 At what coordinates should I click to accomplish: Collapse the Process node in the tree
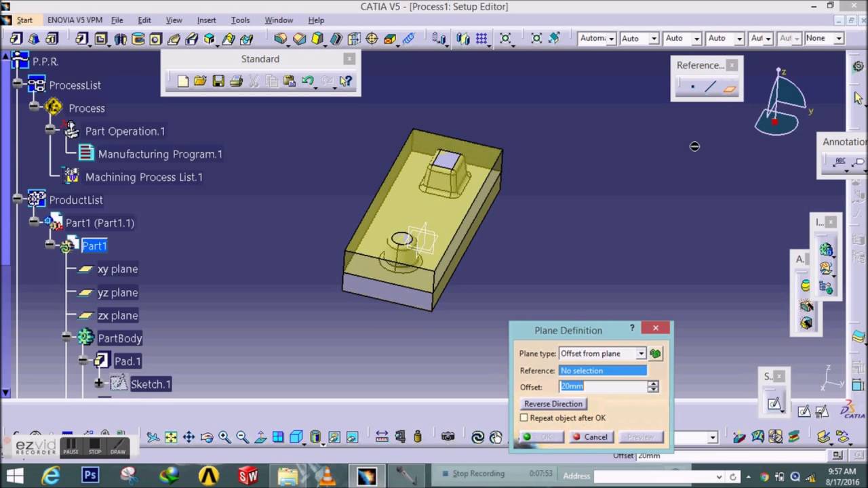[34, 107]
